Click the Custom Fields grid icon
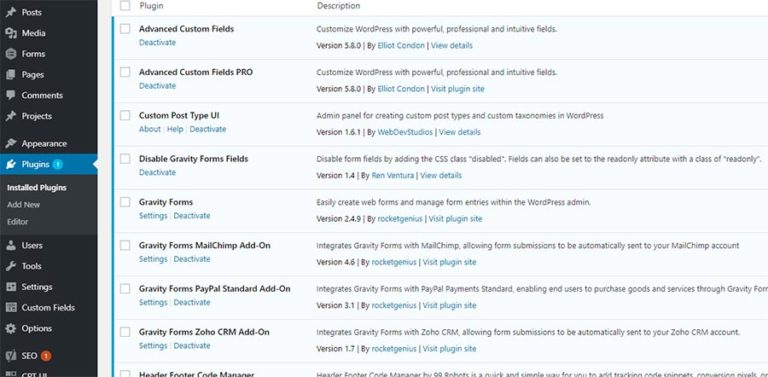Viewport: 768px width, 377px height. (x=11, y=307)
